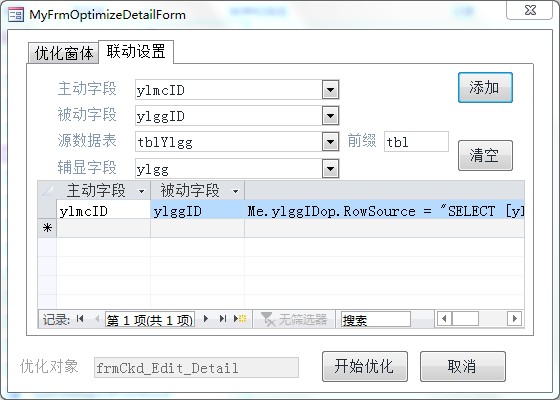This screenshot has height=400, width=560.
Task: Click the form icon in the title bar
Action: click(16, 15)
